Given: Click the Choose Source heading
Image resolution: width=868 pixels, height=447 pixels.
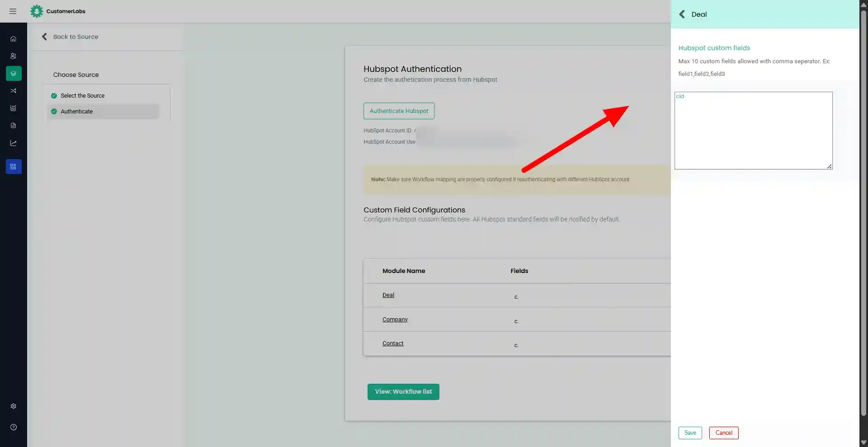Looking at the screenshot, I should coord(76,75).
